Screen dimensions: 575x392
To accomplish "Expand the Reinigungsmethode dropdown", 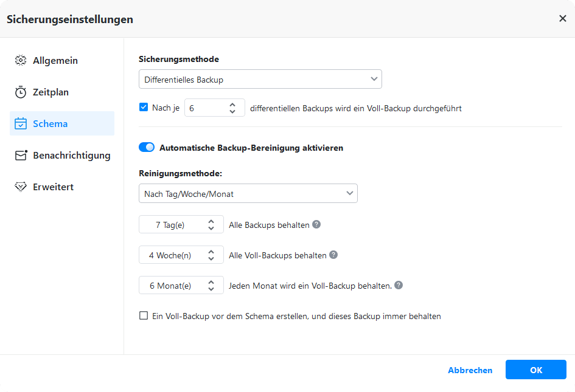I will tap(248, 194).
